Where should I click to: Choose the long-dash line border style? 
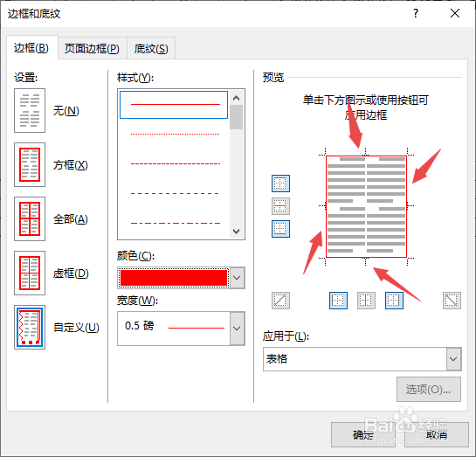(175, 193)
